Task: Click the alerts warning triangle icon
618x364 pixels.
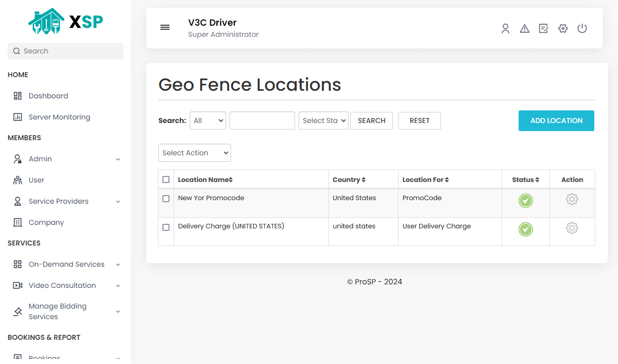Action: click(x=525, y=28)
